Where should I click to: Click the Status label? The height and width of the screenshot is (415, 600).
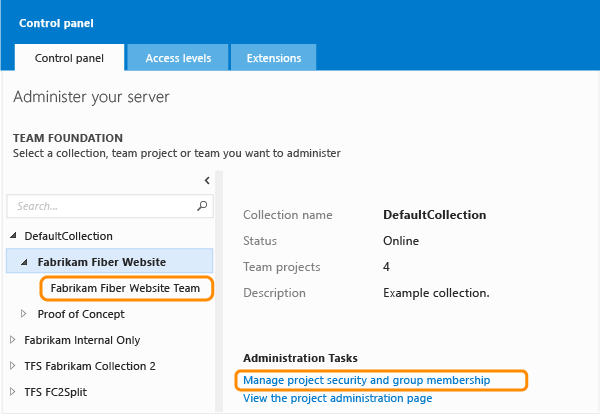[x=260, y=241]
